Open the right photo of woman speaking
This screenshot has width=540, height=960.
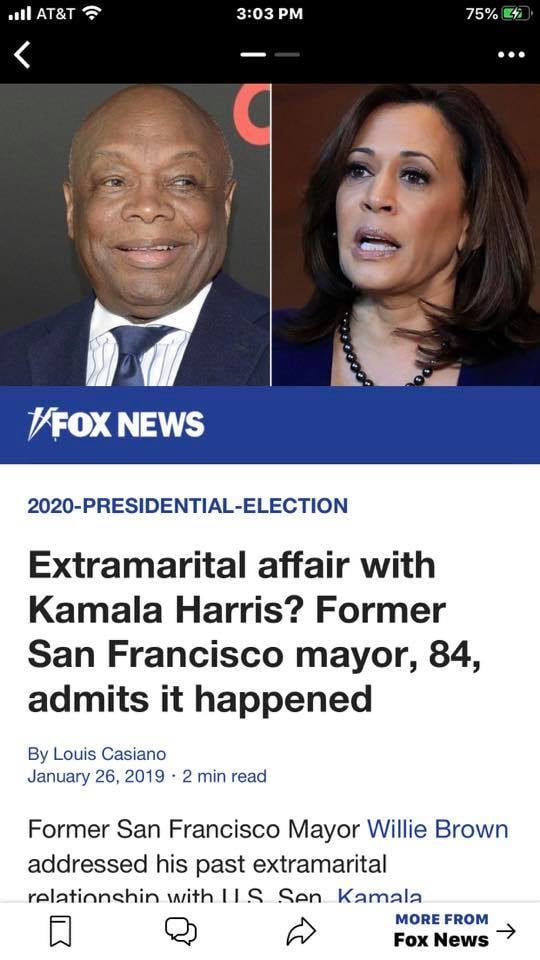coord(406,234)
